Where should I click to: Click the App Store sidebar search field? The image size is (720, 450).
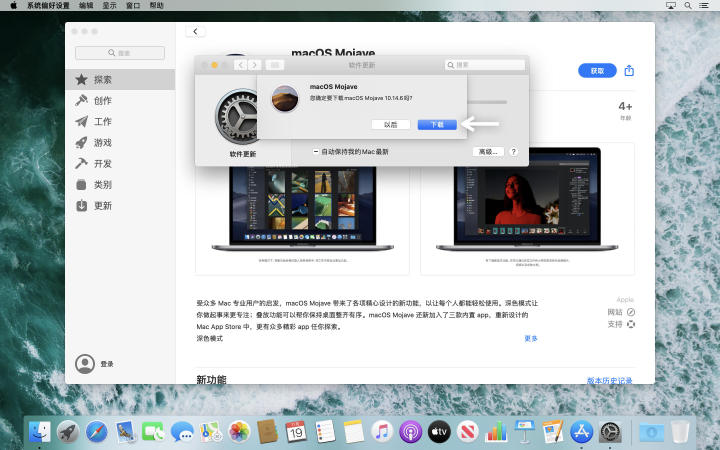pyautogui.click(x=120, y=53)
